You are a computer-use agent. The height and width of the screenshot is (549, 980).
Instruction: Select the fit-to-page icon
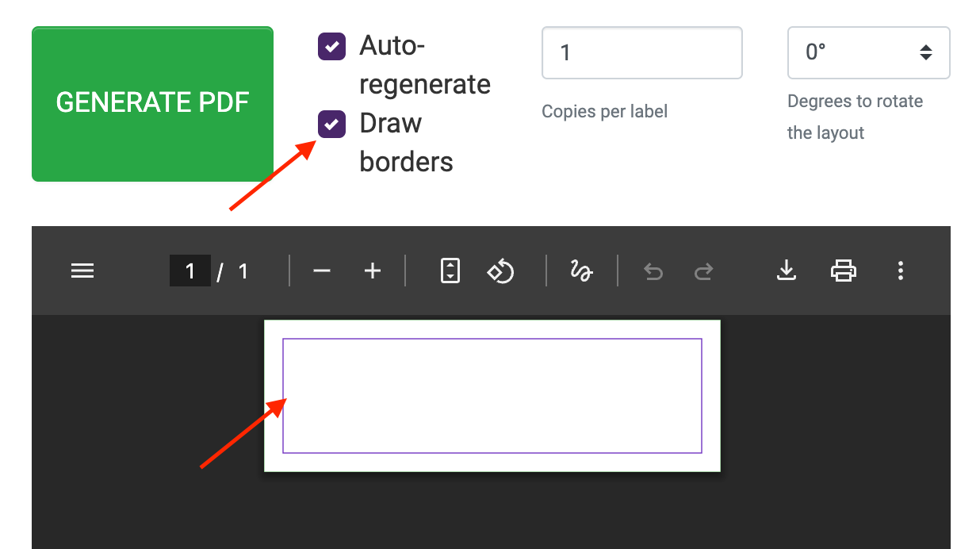[450, 271]
